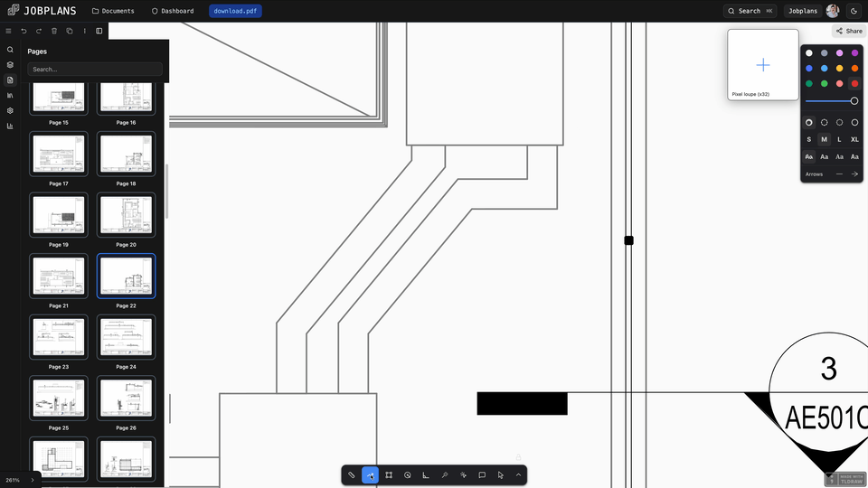Select the comment note tool
868x488 pixels.
[x=482, y=474]
